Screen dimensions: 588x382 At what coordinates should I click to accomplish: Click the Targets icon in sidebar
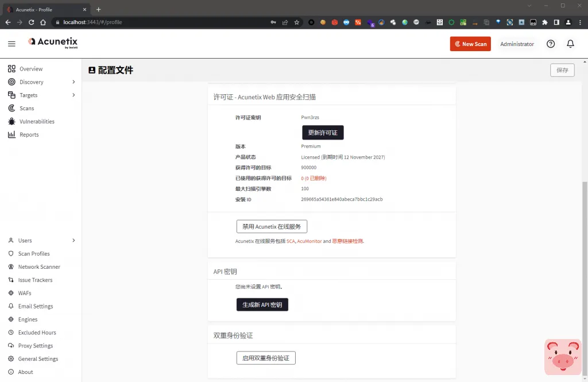point(11,95)
